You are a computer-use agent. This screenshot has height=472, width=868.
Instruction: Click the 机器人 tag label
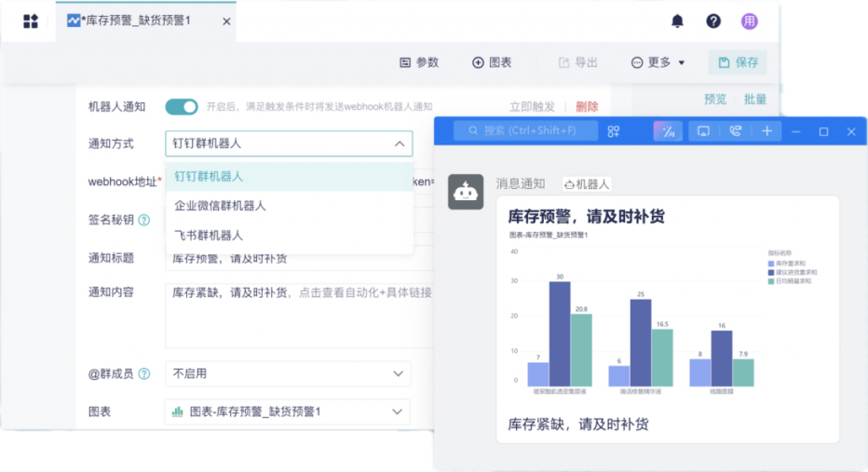(x=587, y=184)
